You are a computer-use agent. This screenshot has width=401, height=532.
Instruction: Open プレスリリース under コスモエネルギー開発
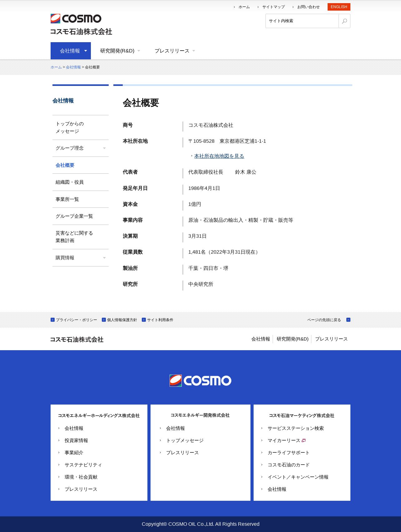[x=182, y=453]
